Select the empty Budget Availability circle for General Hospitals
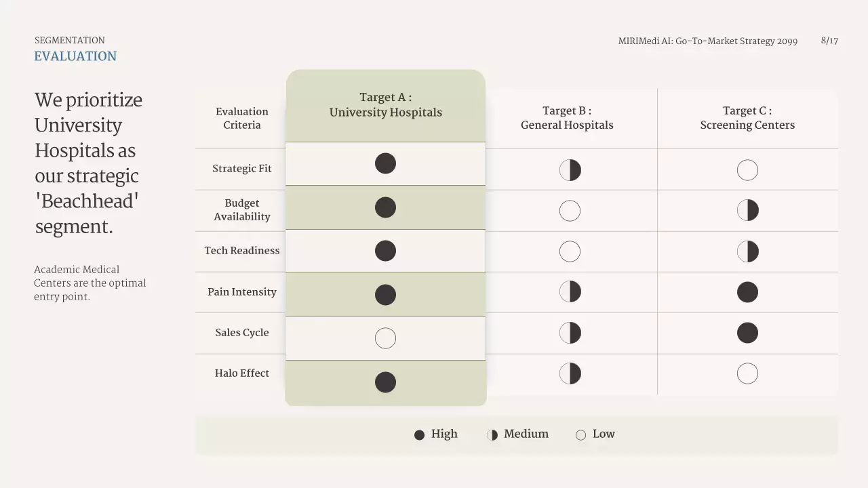This screenshot has height=488, width=868. point(570,211)
